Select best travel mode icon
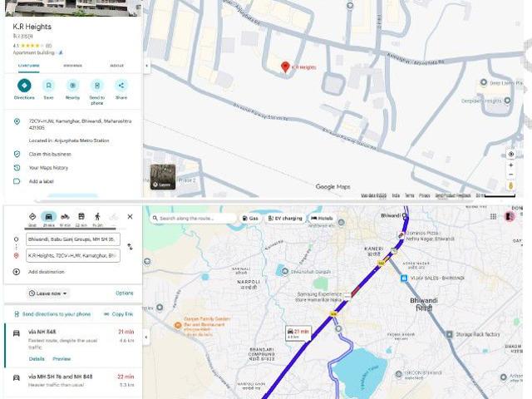The height and width of the screenshot is (399, 532). [32, 219]
